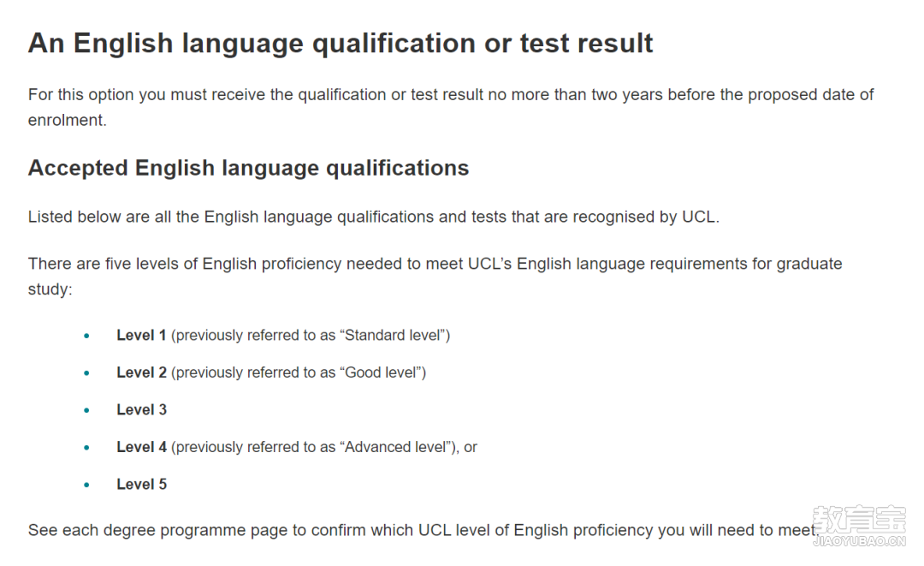This screenshot has width=924, height=566.
Task: Click the paragraph starting 'For this option'
Action: coord(451,107)
